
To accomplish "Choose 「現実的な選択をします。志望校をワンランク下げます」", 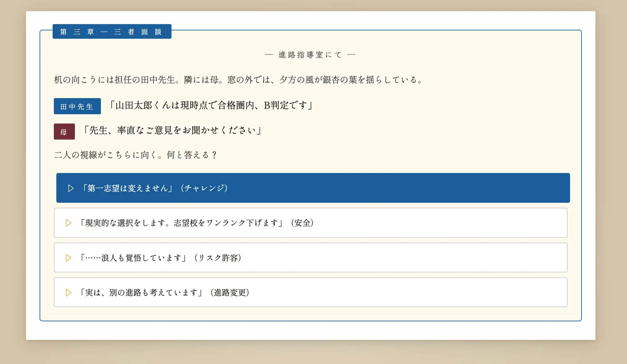I will click(x=198, y=223).
